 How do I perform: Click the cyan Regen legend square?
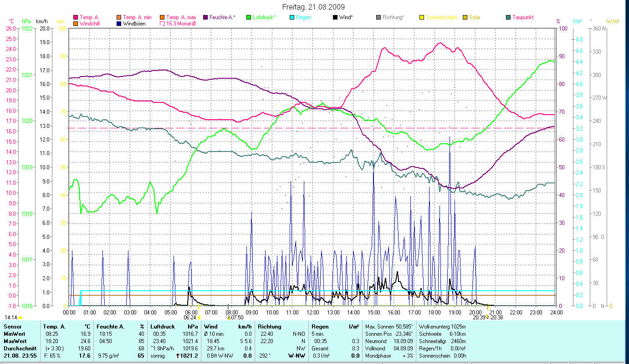[291, 17]
